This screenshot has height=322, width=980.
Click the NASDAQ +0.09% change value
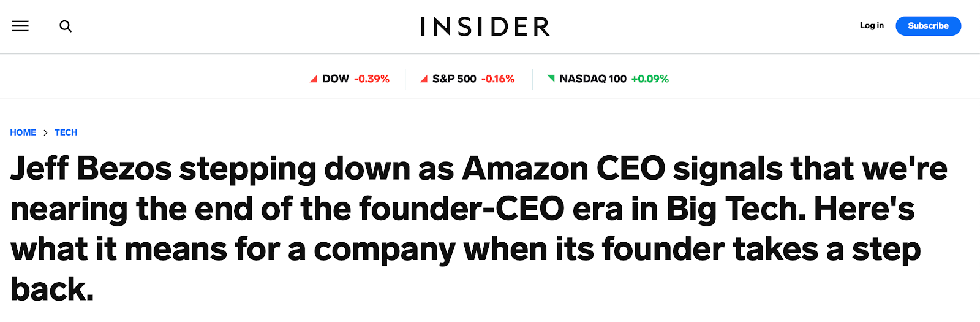pyautogui.click(x=650, y=79)
